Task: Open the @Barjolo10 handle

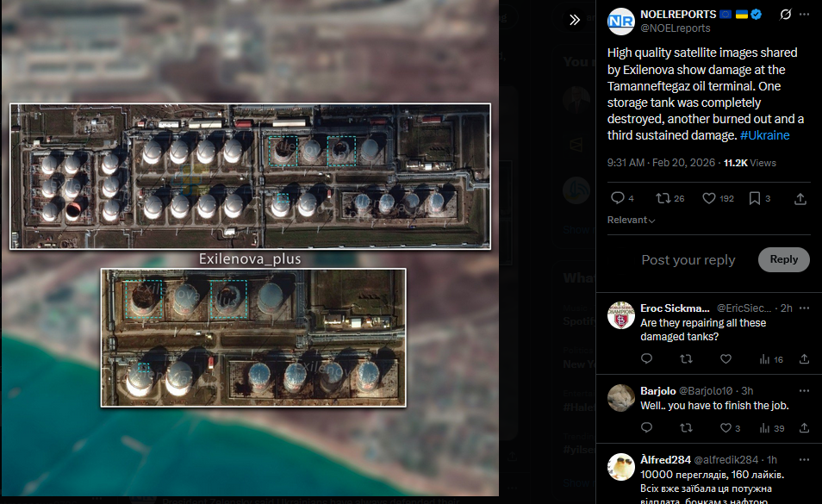Action: (706, 391)
